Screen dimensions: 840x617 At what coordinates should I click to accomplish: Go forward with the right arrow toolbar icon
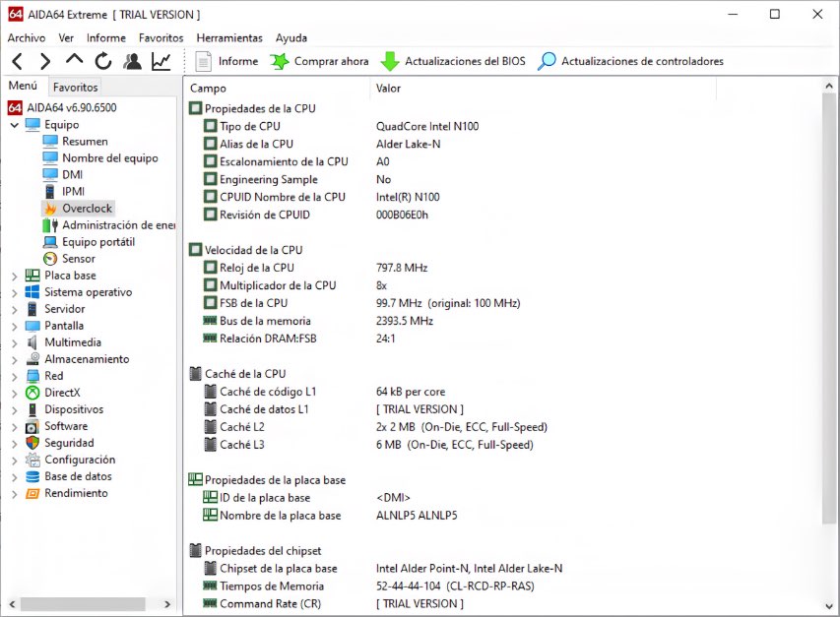(x=45, y=62)
